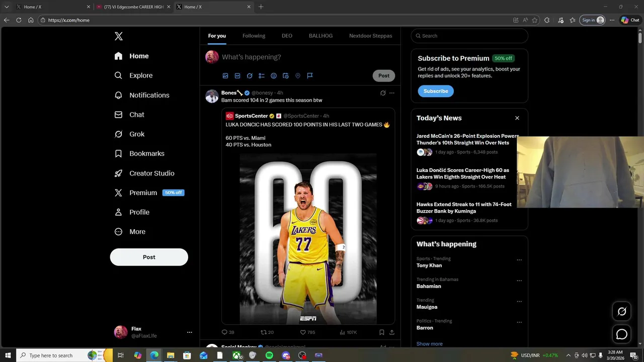The image size is (644, 362).
Task: Schedule the post with calendar icon
Action: tap(286, 76)
